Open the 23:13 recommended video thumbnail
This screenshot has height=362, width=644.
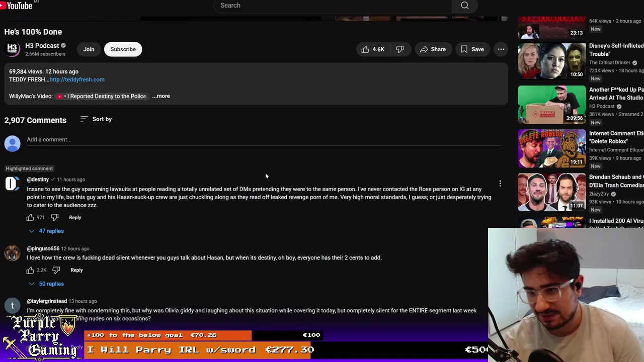pyautogui.click(x=552, y=28)
